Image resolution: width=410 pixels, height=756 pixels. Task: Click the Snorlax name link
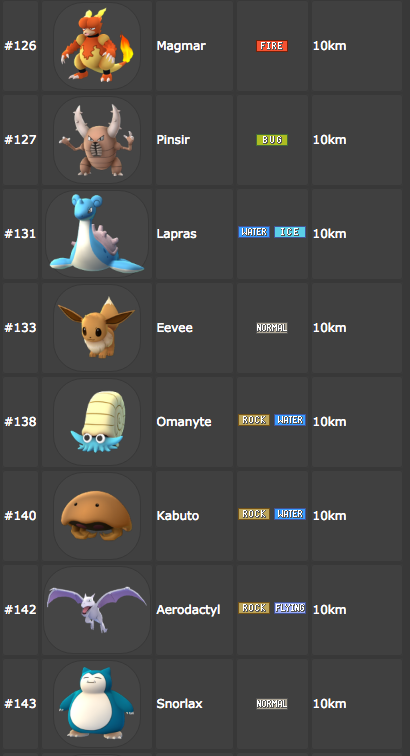179,704
